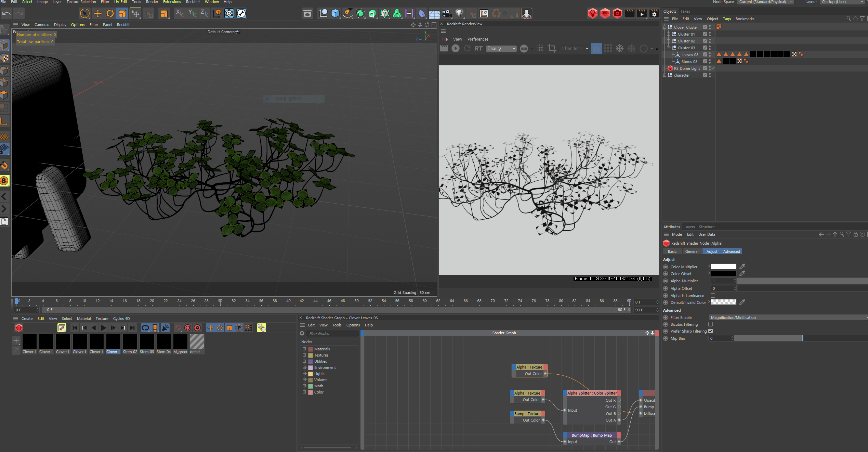Start the Redshift RenderView IPR play button

[x=456, y=48]
